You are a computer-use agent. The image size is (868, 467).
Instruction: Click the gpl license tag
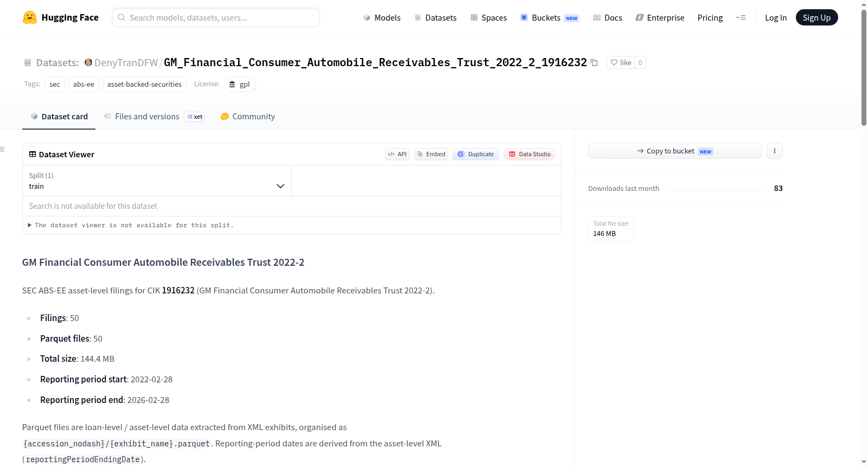coord(239,84)
